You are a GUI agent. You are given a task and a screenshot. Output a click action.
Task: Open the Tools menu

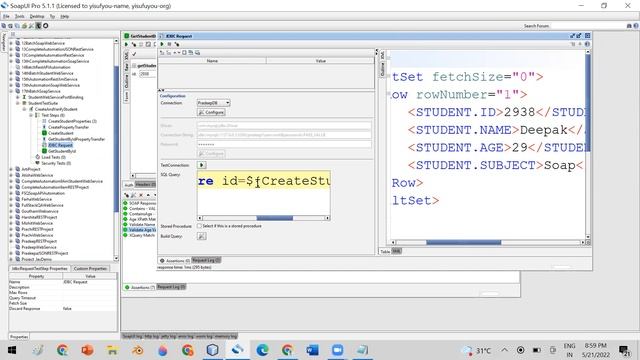coord(20,16)
